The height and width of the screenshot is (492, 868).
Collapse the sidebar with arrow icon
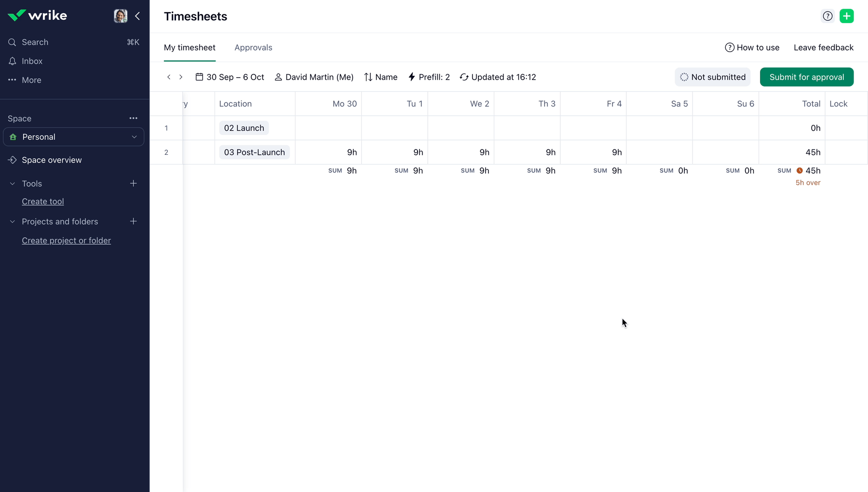click(137, 16)
